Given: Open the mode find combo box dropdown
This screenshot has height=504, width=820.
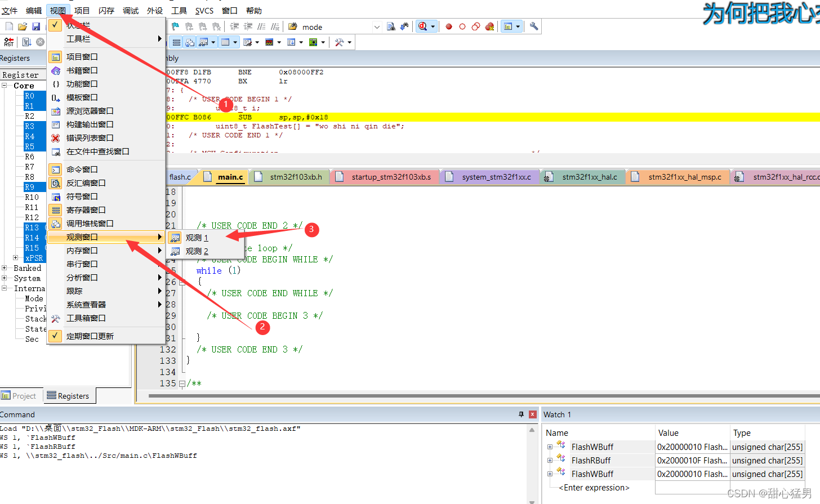Looking at the screenshot, I should pos(377,26).
